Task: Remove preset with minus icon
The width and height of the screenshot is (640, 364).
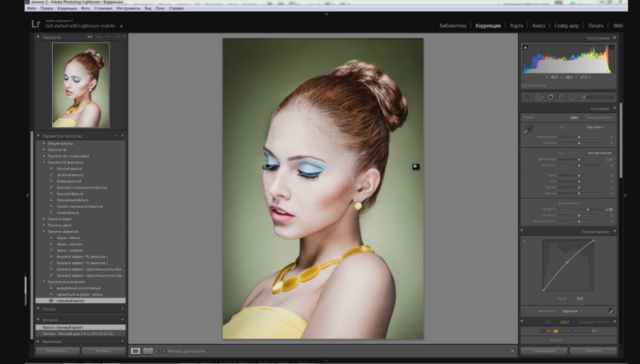Action: pos(115,136)
